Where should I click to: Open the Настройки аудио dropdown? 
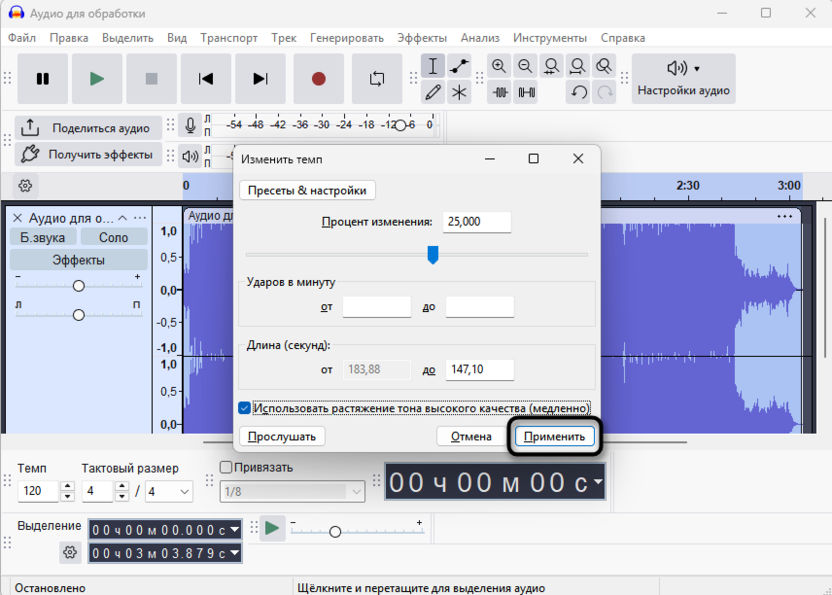(683, 79)
